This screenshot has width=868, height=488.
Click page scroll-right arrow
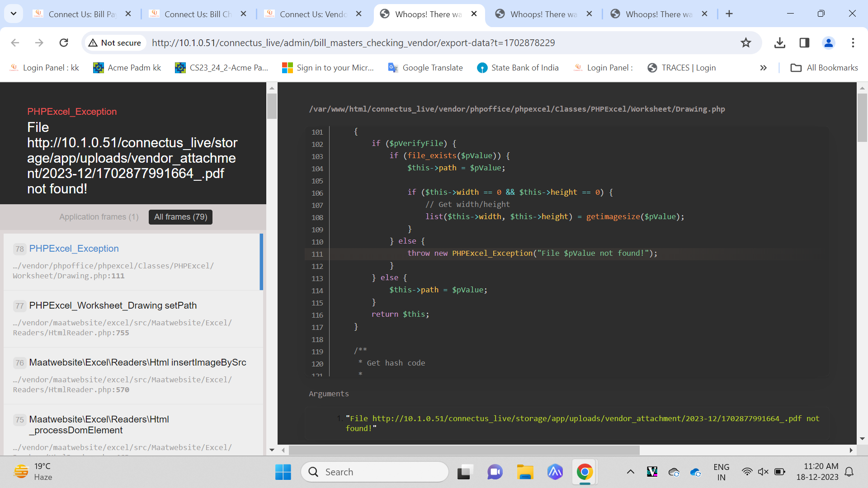click(x=851, y=450)
